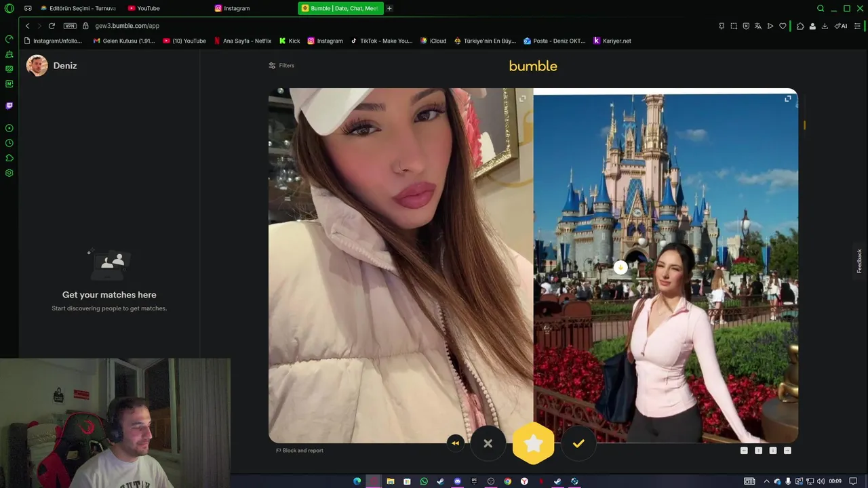This screenshot has height=488, width=868.
Task: Click the bumble logo
Action: click(533, 66)
